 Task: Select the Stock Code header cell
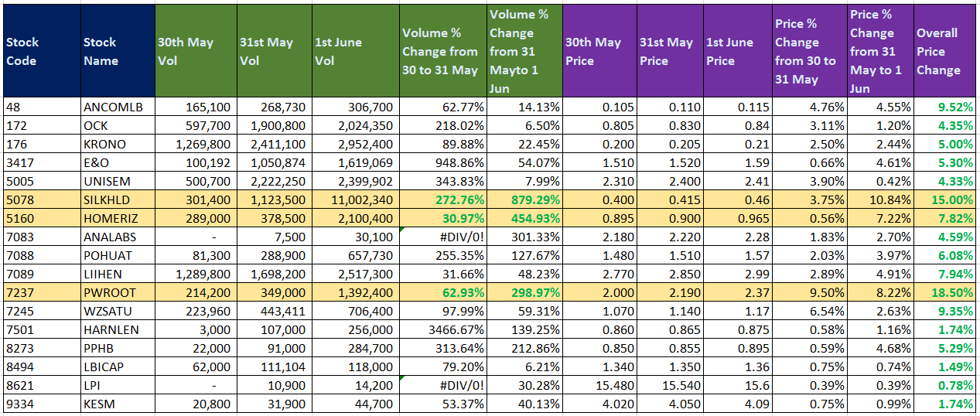[x=41, y=52]
